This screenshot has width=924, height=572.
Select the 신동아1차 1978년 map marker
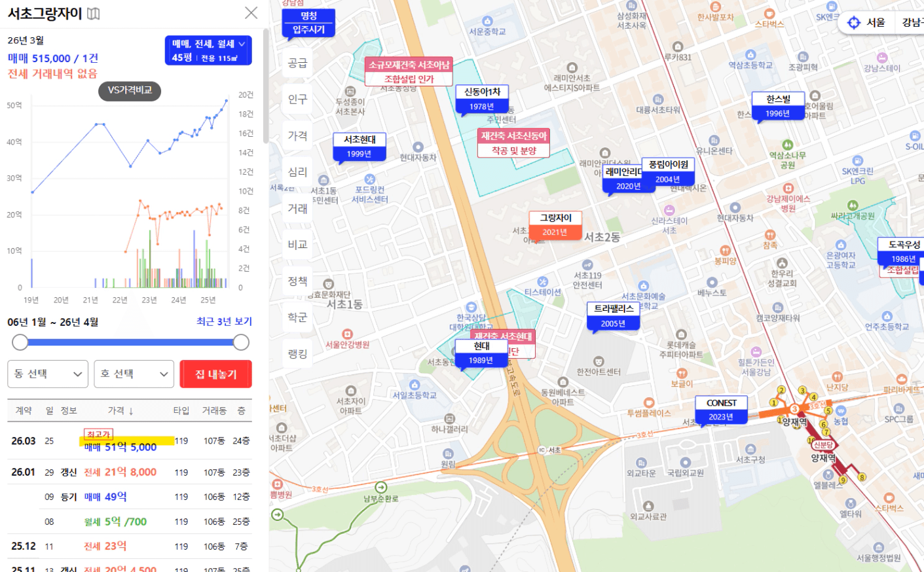[x=482, y=99]
